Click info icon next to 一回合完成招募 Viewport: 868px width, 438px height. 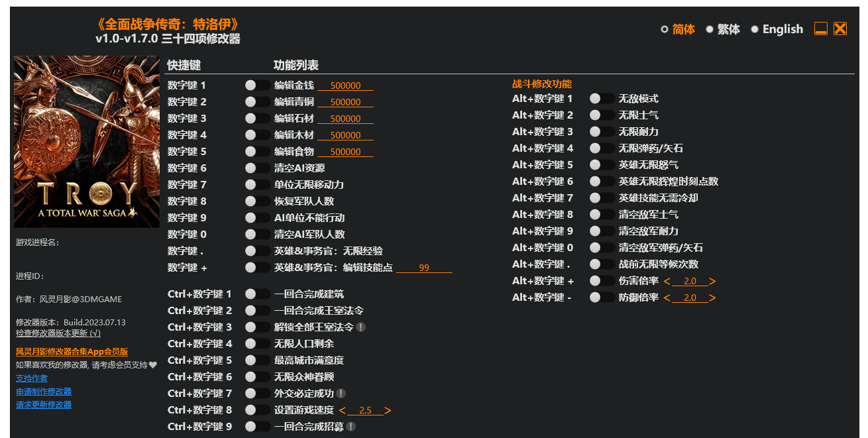click(351, 427)
